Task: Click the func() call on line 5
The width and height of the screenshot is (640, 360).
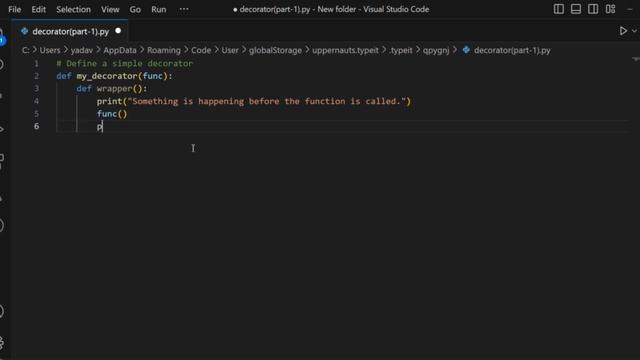Action: 112,114
